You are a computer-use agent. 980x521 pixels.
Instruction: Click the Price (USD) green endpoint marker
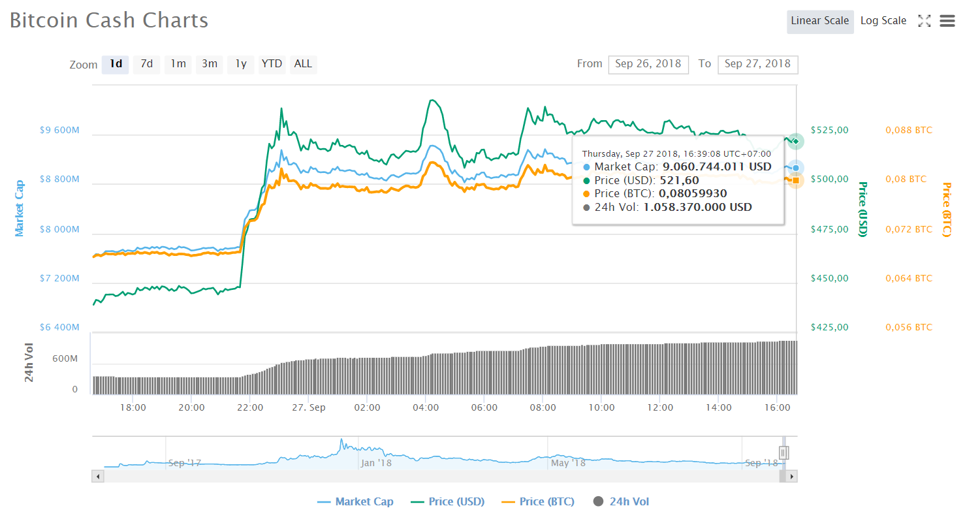795,141
